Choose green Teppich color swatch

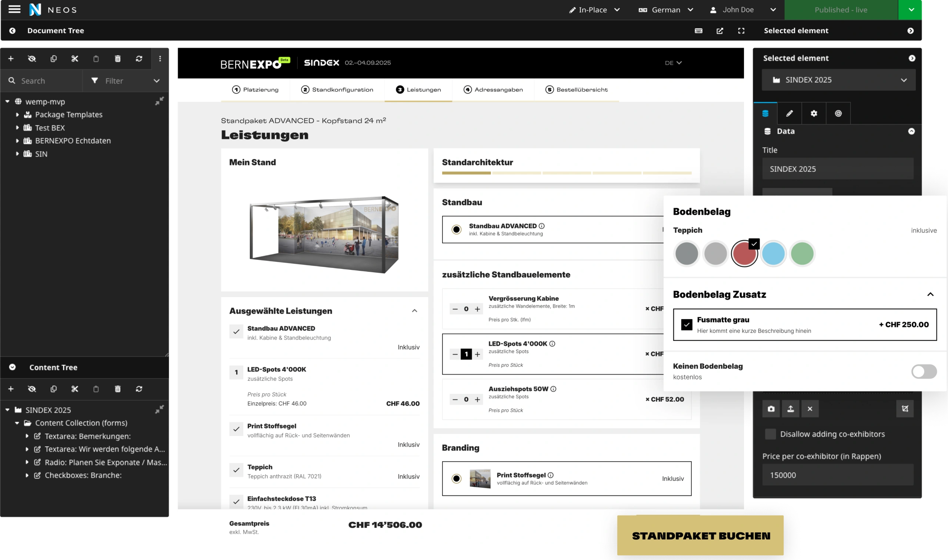(802, 253)
